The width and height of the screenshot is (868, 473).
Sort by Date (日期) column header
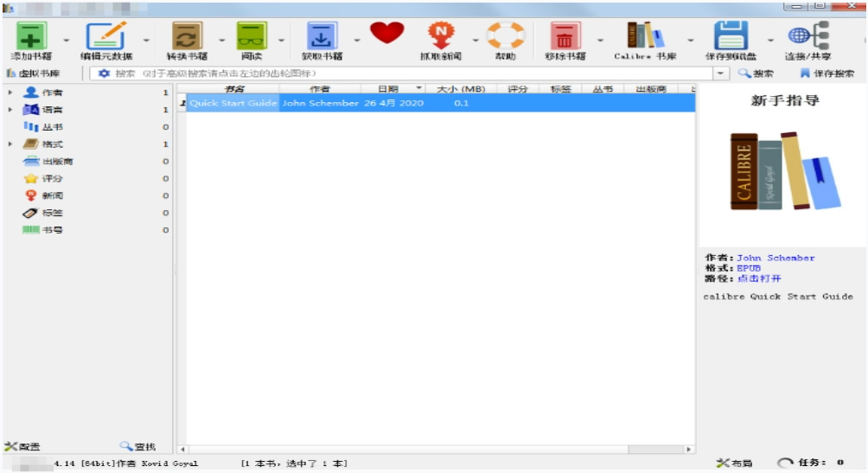(x=393, y=88)
